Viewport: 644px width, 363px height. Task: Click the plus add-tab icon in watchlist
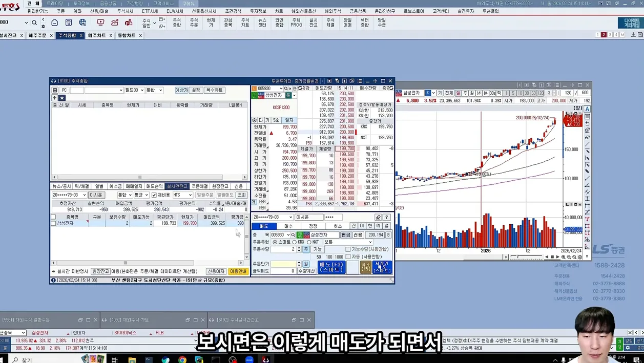55,98
